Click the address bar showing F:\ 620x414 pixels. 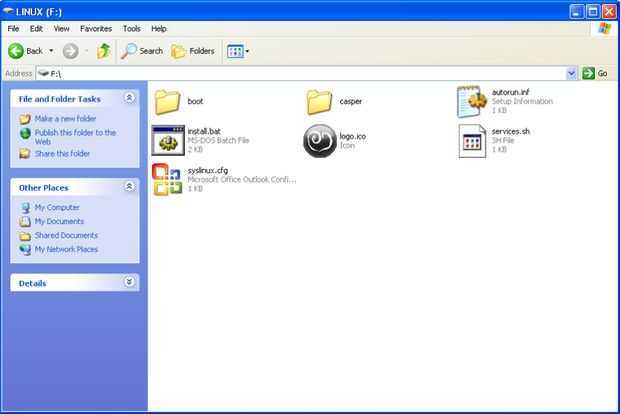[x=301, y=74]
